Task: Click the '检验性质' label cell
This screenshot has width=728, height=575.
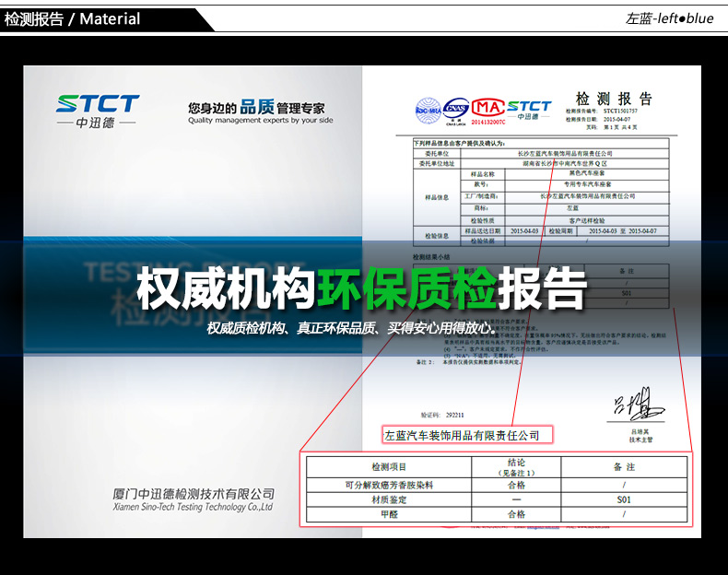Action: 482,221
